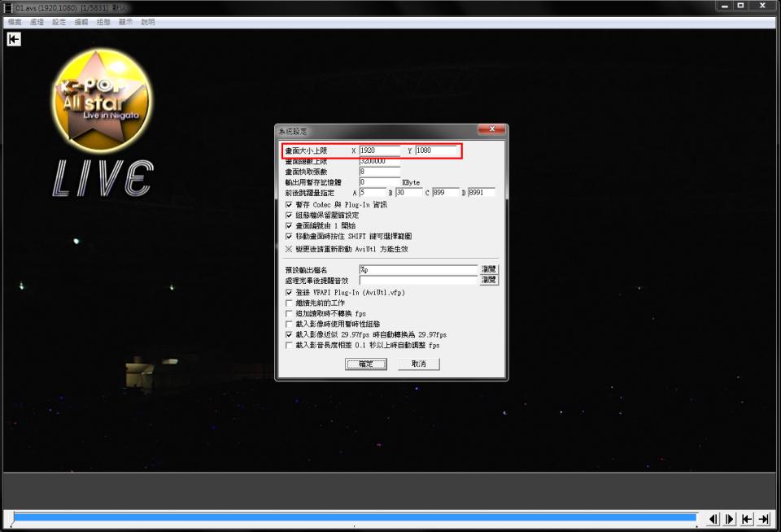Enable 0.1 秒以上時自動調整 fps checkbox
Image resolution: width=781 pixels, height=532 pixels.
point(289,345)
